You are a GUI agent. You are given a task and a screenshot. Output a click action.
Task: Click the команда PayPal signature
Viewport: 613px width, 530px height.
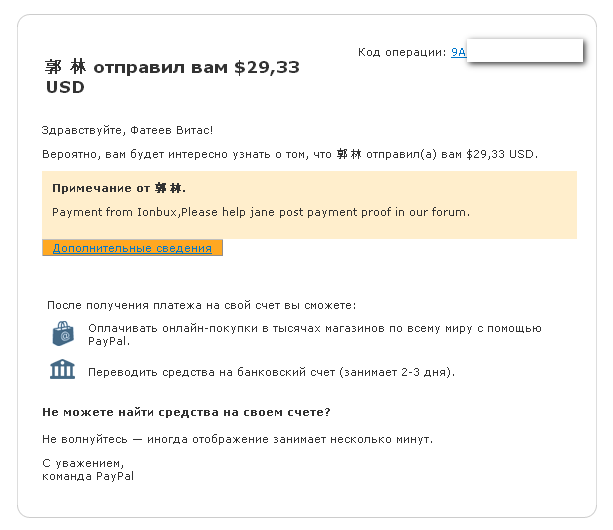[x=88, y=476]
